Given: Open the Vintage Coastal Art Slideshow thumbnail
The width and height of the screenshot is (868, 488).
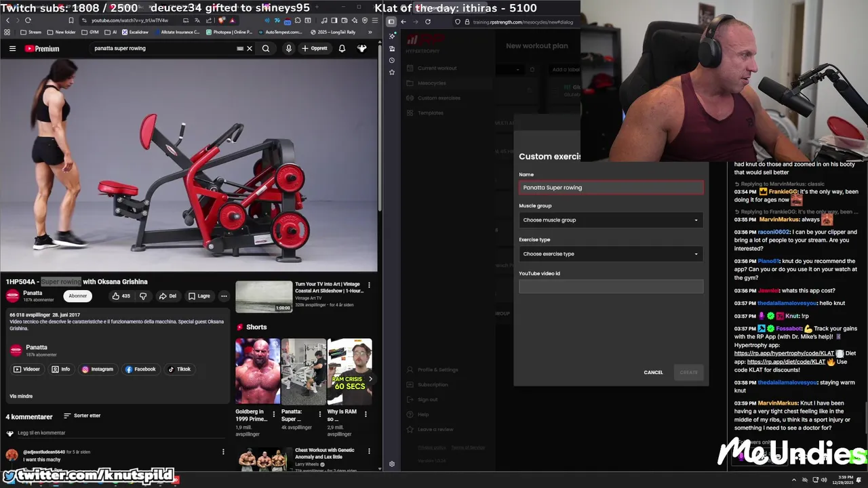Looking at the screenshot, I should point(264,297).
